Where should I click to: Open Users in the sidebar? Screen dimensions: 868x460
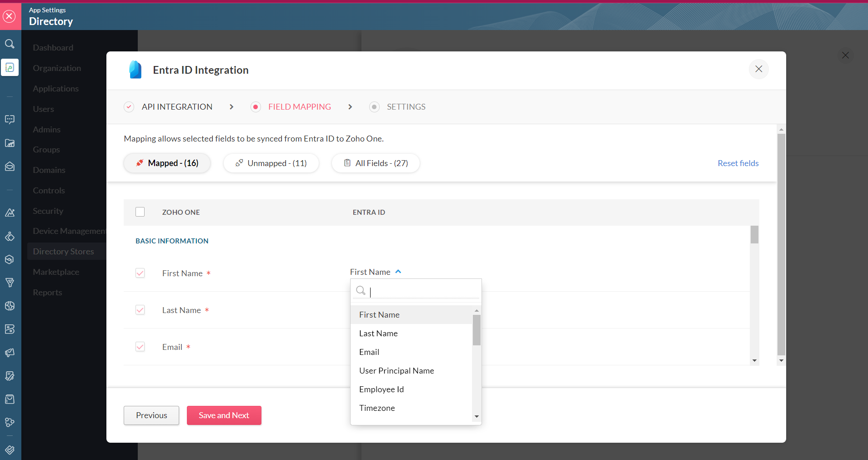click(x=43, y=109)
